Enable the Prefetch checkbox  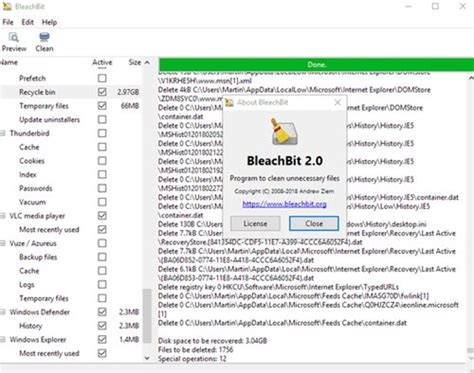(x=102, y=78)
